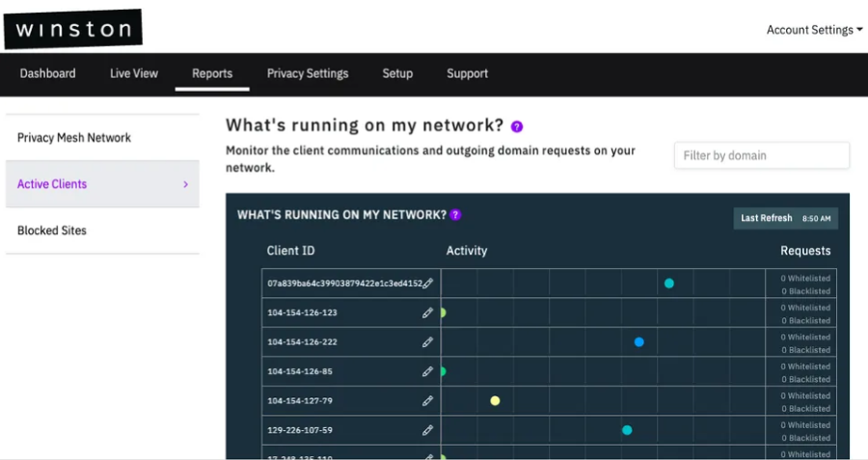Click Activity column header
The height and width of the screenshot is (460, 868).
click(467, 251)
